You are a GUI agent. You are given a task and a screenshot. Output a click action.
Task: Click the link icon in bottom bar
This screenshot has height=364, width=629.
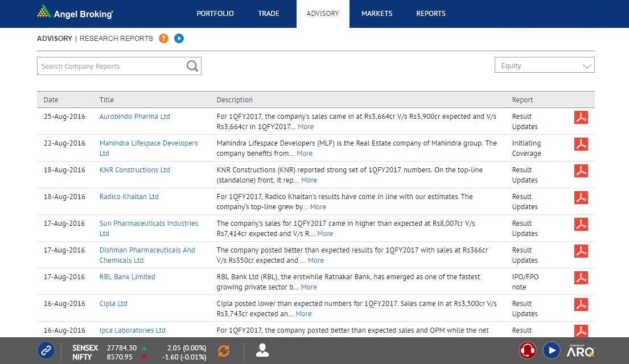pos(46,350)
